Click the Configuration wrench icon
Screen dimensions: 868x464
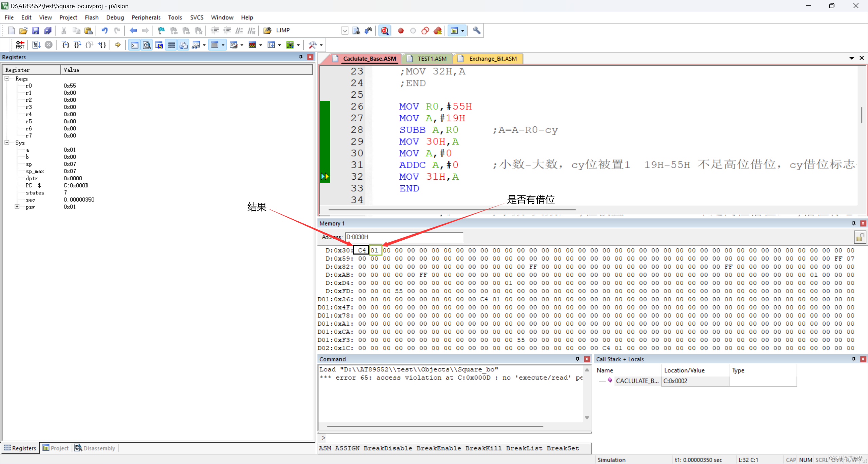pyautogui.click(x=476, y=31)
